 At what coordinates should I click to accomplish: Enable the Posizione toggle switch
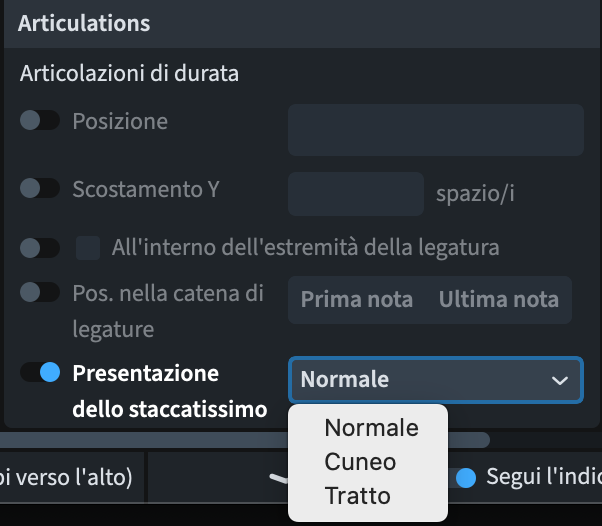click(40, 121)
